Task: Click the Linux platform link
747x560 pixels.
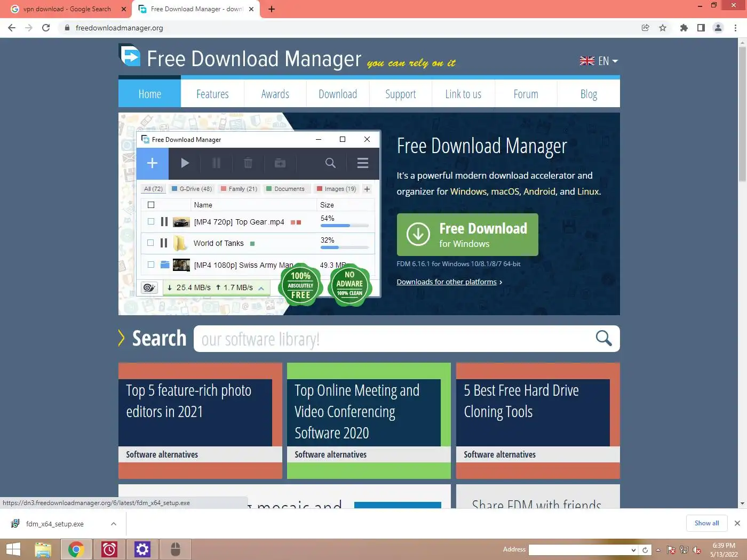Action: coord(588,191)
